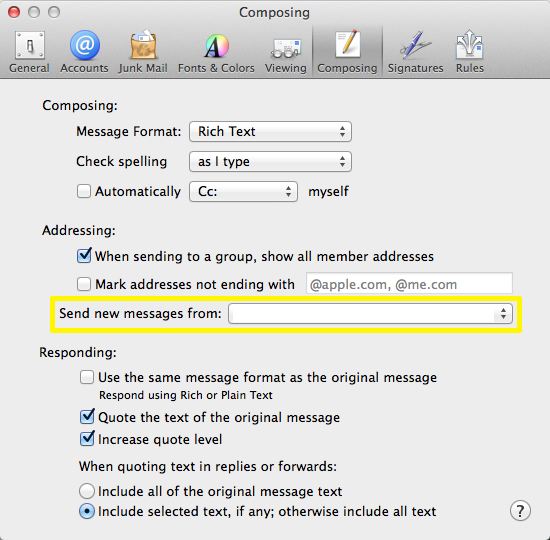Enable Mark addresses not ending with

pos(84,284)
